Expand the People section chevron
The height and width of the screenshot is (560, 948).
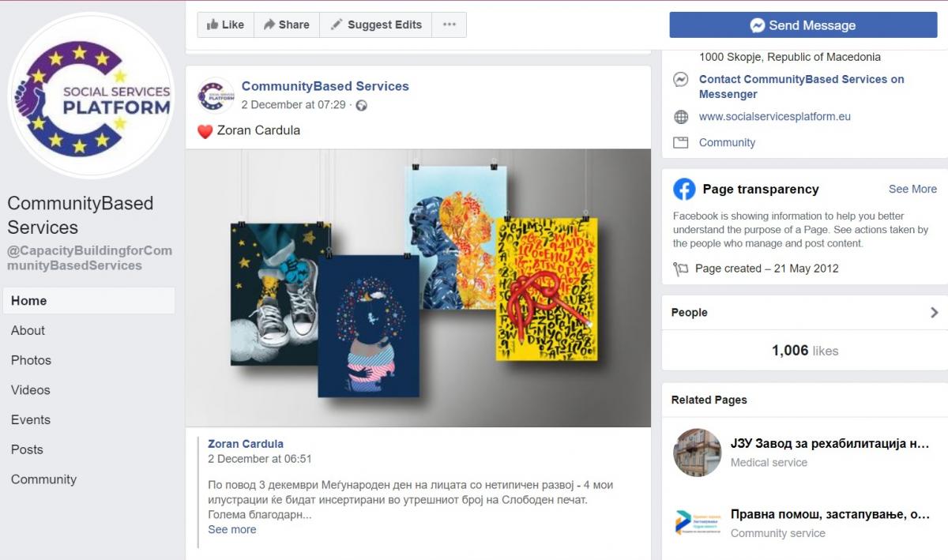[934, 312]
